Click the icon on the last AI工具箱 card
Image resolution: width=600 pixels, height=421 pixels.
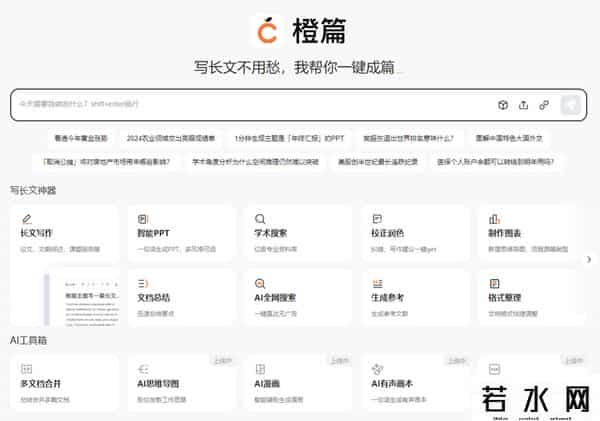tap(494, 369)
